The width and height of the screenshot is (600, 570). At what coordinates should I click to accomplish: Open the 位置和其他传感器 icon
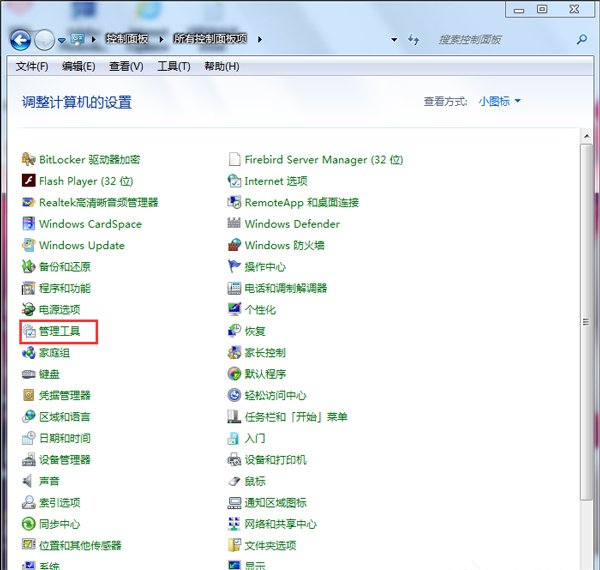(28, 545)
